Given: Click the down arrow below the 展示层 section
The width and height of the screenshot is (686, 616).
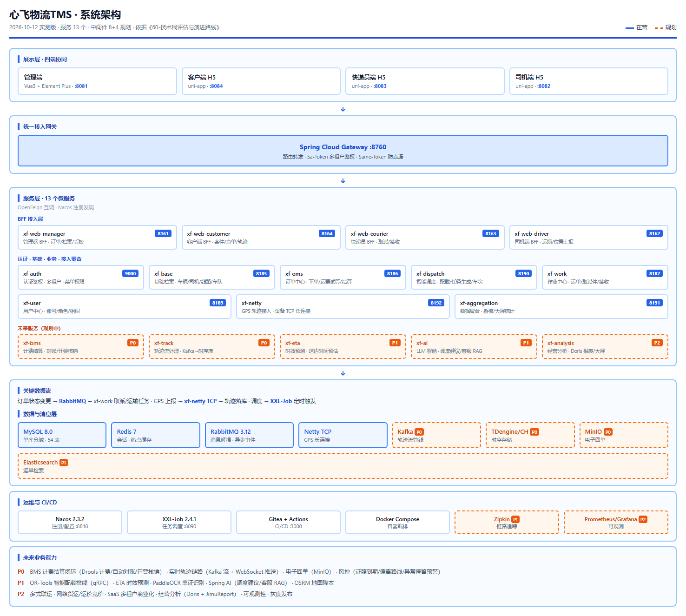Looking at the screenshot, I should [x=343, y=109].
